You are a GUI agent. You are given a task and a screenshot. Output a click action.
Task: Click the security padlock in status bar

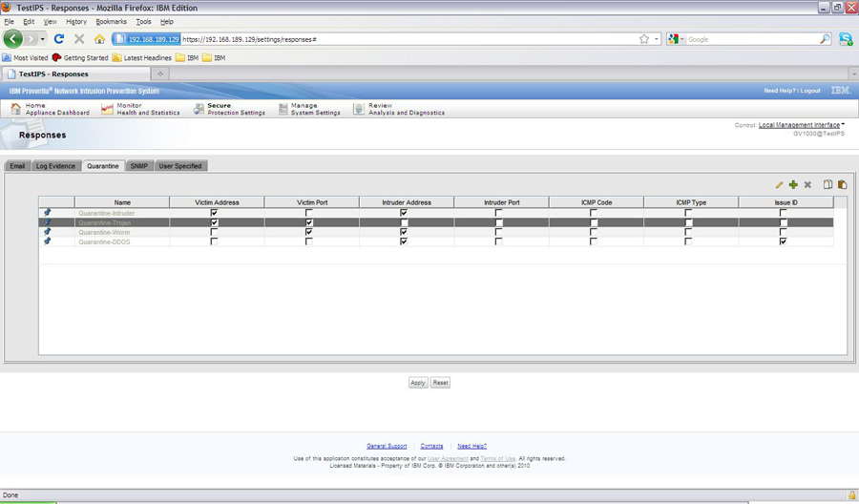(852, 495)
